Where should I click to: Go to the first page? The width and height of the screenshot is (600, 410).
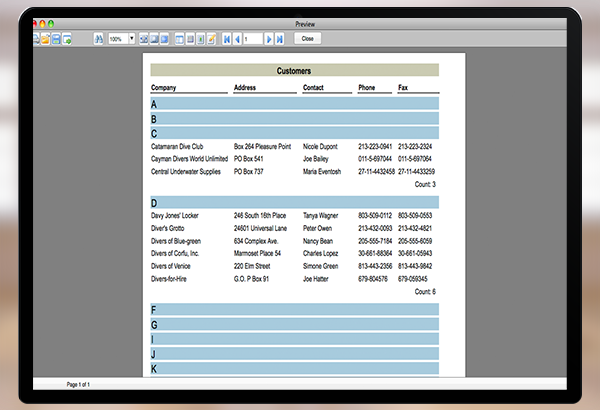click(x=226, y=38)
